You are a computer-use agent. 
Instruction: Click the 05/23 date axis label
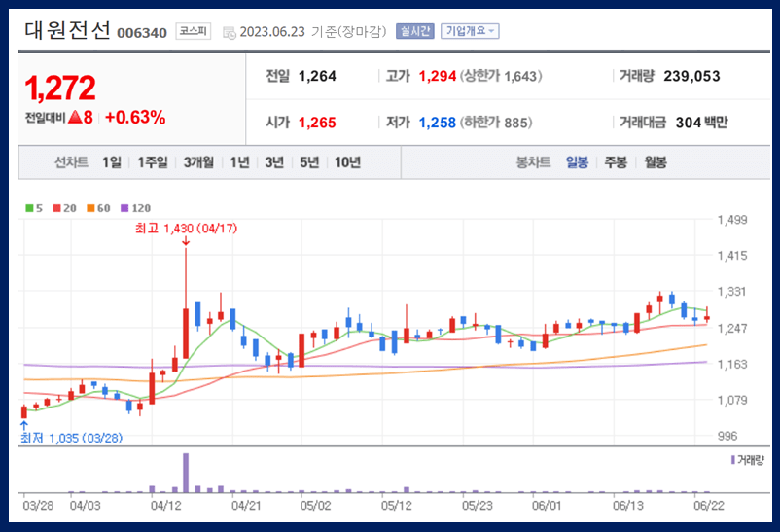click(x=478, y=506)
